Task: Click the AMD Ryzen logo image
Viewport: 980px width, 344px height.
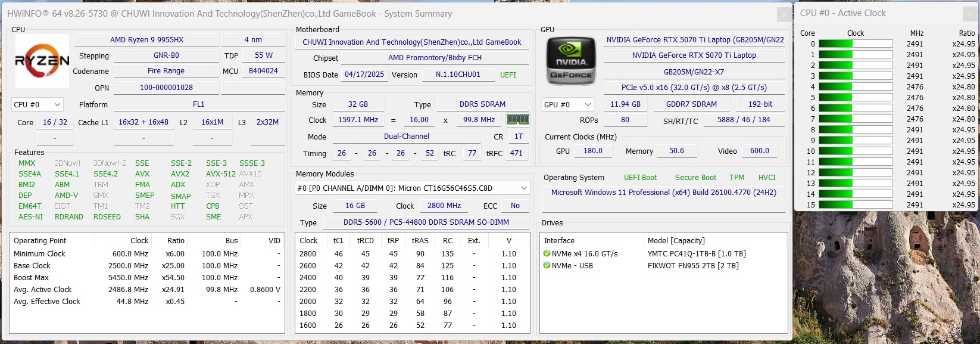Action: (x=42, y=61)
